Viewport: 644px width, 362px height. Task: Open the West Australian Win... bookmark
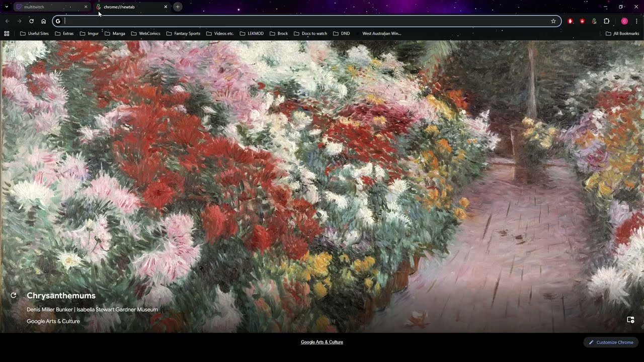[x=378, y=34]
